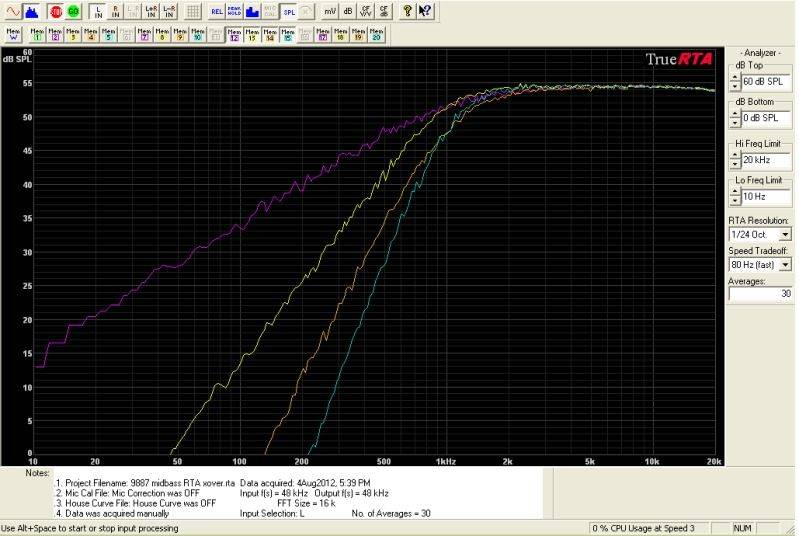The width and height of the screenshot is (799, 536).
Task: Click the green GO button
Action: pos(73,11)
